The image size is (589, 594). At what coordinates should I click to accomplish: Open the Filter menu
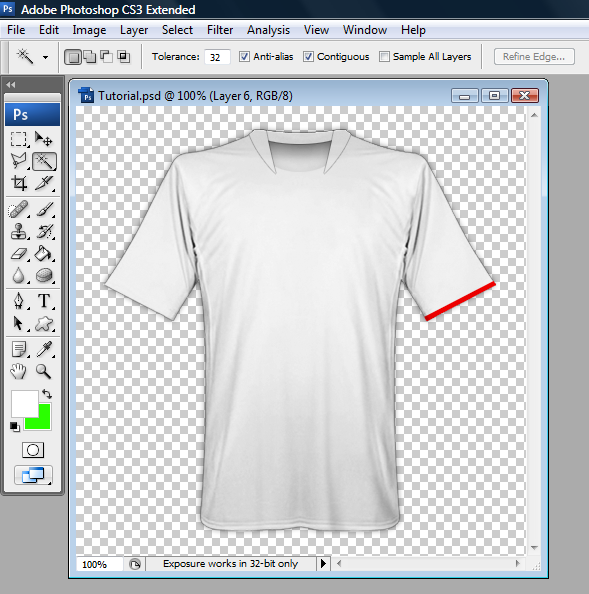pyautogui.click(x=220, y=30)
